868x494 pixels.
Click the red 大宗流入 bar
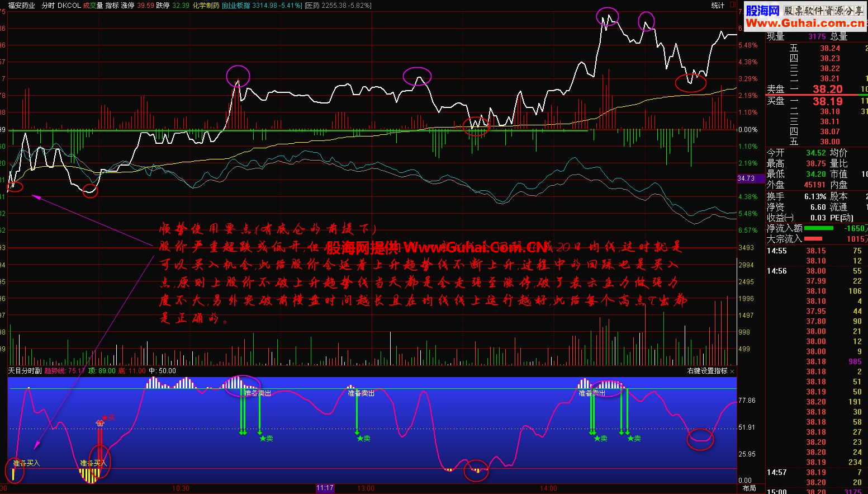click(x=813, y=239)
